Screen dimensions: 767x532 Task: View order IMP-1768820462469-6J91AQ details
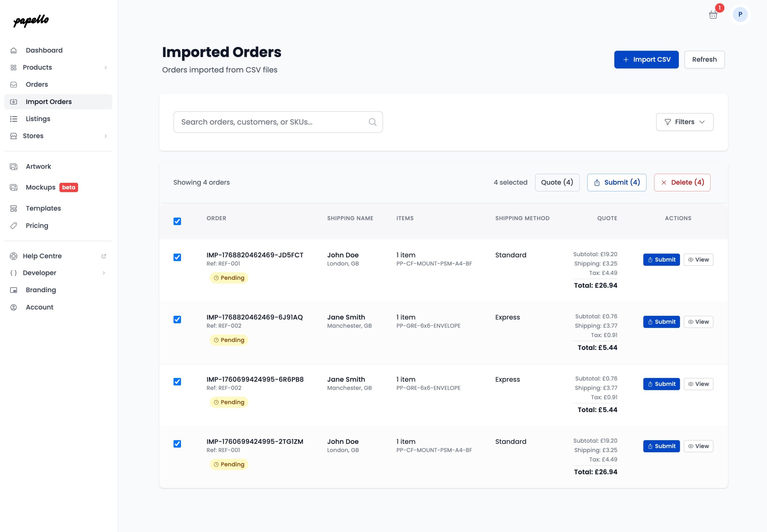(x=698, y=322)
